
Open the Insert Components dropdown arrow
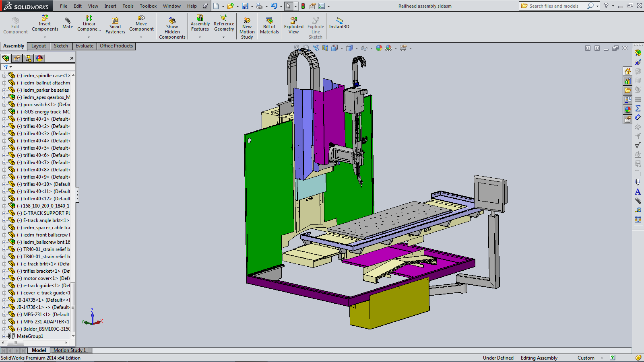point(45,37)
